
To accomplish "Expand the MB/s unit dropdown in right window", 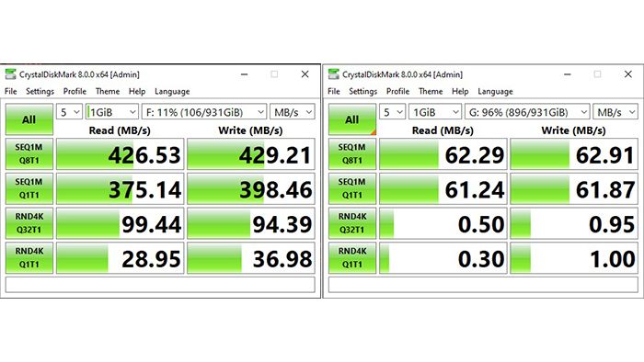I will (x=615, y=112).
